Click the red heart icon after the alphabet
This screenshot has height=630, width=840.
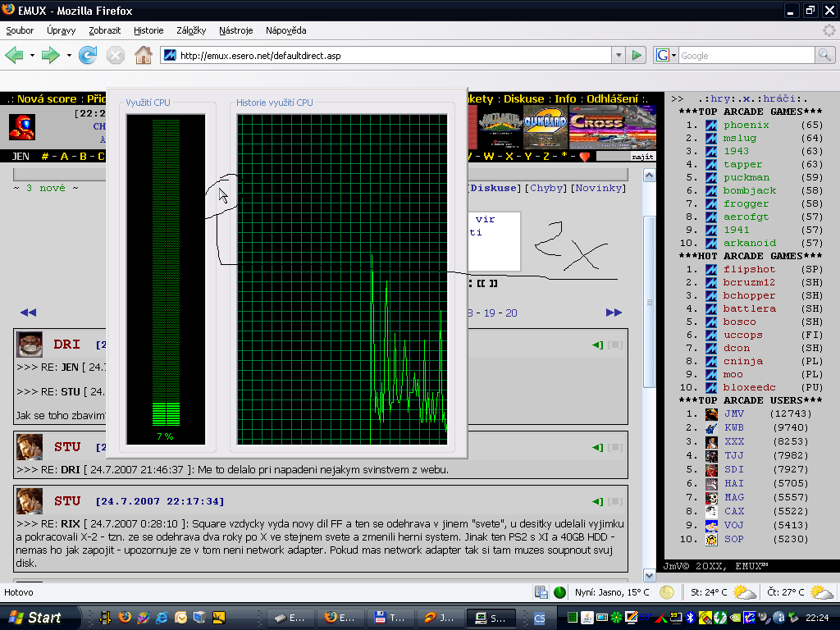[x=584, y=157]
